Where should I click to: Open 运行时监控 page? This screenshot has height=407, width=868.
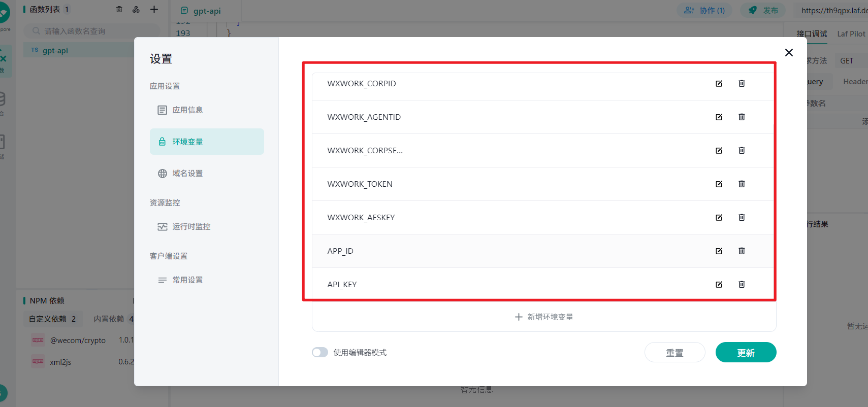207,227
